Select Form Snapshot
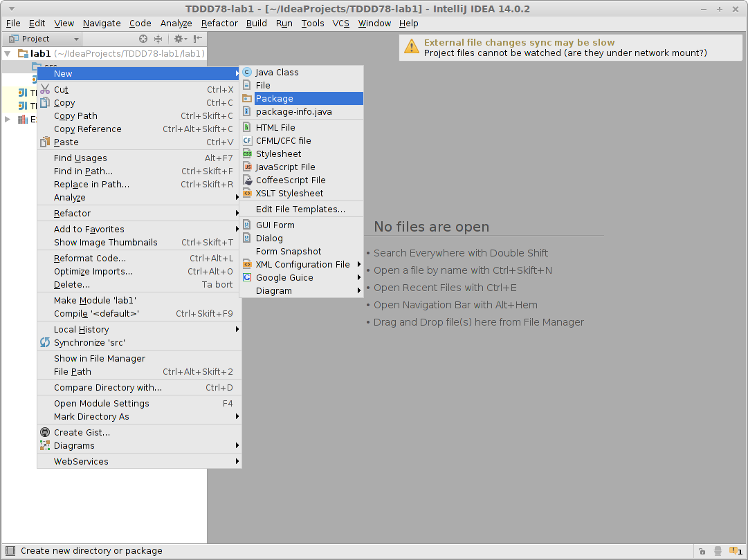Screen dimensions: 748x560 302,251
